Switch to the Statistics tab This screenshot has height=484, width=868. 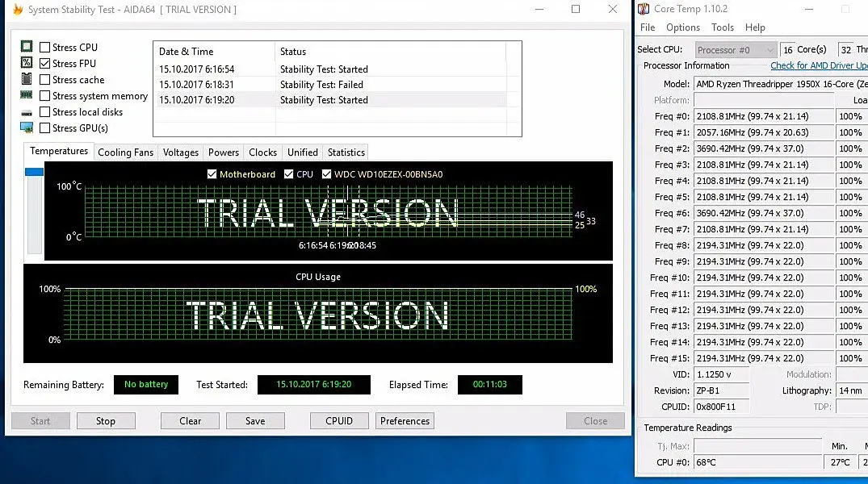[x=346, y=152]
